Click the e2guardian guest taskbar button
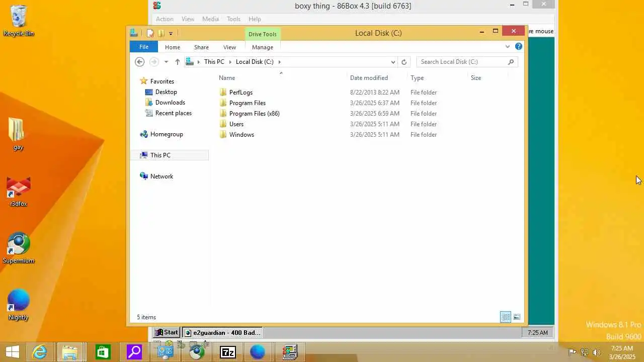The width and height of the screenshot is (644, 362). (x=222, y=332)
